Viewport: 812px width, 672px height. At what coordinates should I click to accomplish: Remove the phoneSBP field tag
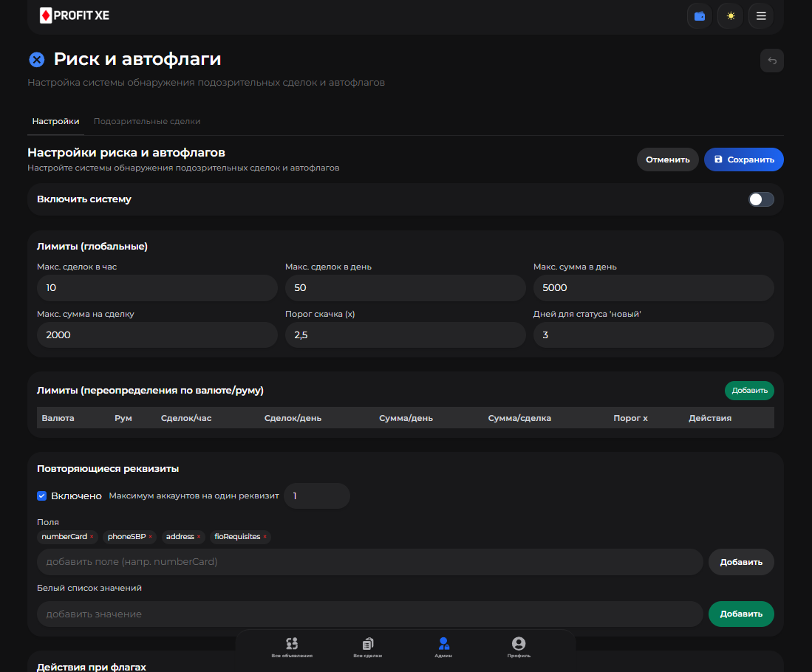(151, 537)
